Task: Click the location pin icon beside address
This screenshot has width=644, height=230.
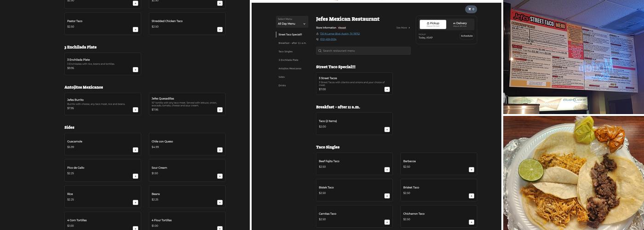Action: pyautogui.click(x=317, y=34)
